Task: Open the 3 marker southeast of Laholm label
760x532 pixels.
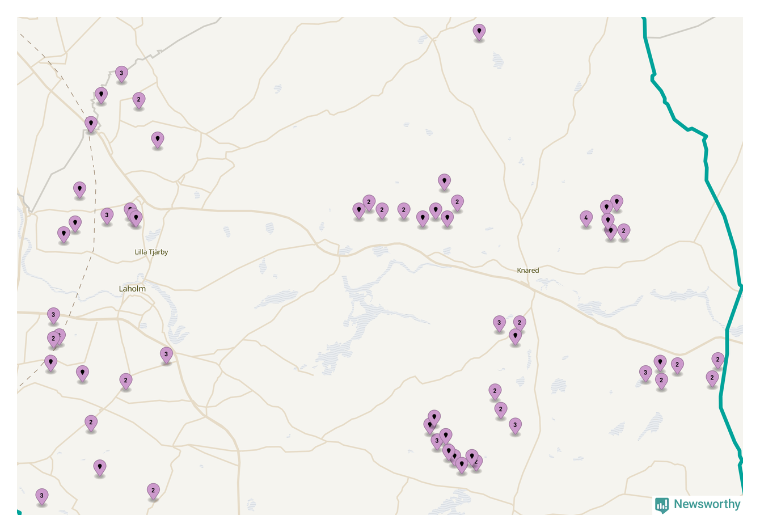Action: pos(166,355)
